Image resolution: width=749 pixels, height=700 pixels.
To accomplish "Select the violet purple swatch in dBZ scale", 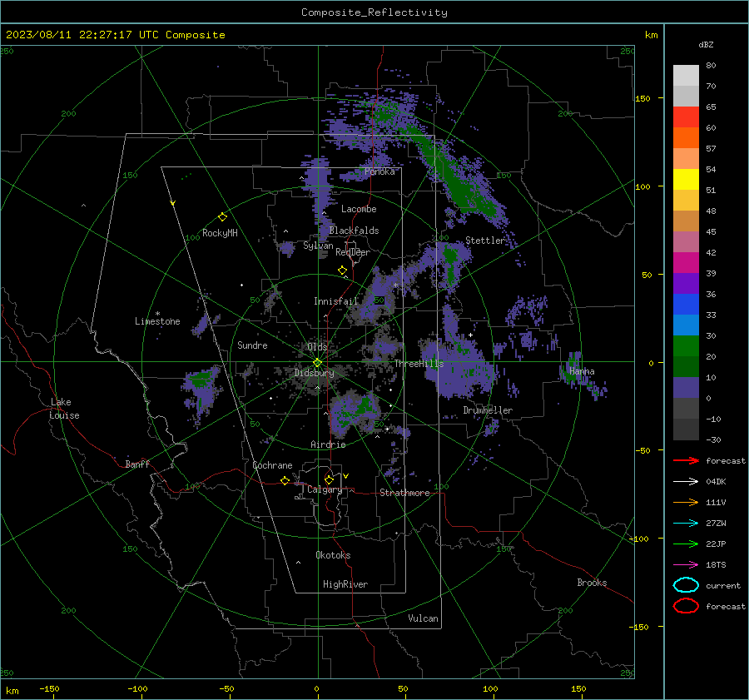I will tap(686, 283).
